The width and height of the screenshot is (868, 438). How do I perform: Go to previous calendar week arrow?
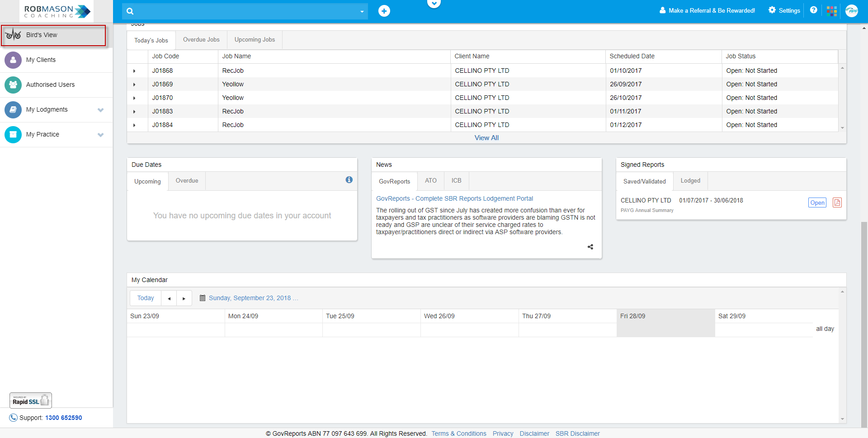coord(169,298)
